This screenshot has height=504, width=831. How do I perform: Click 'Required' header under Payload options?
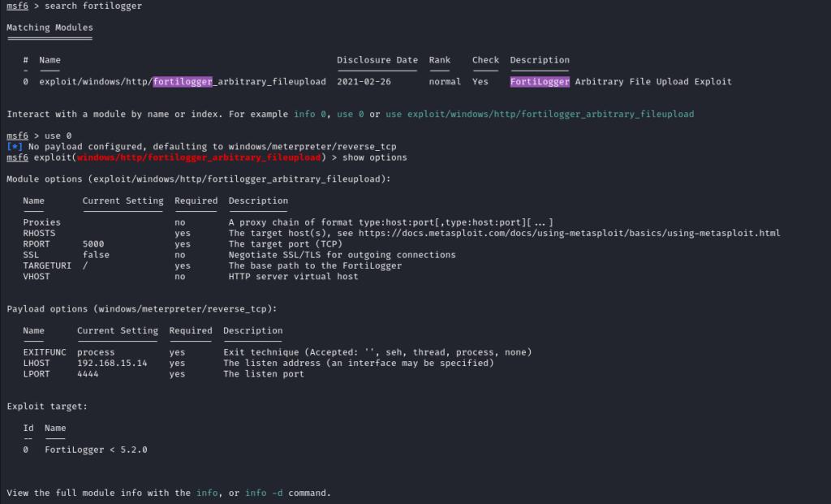click(191, 330)
